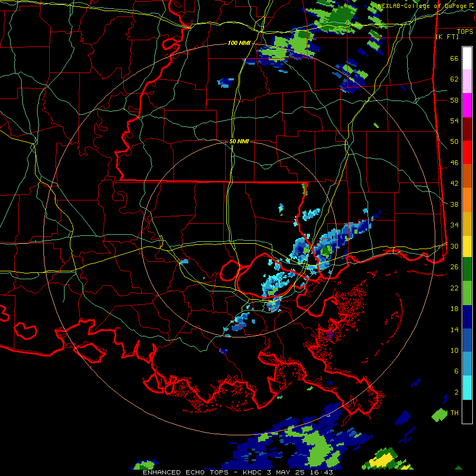Click the magenta legend swatch
The height and width of the screenshot is (476, 476).
pos(467,105)
